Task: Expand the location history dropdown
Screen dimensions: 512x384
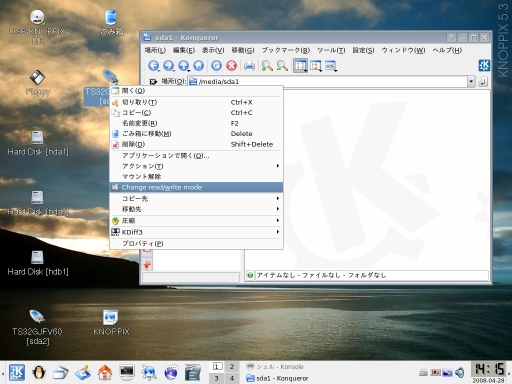Action: 471,81
